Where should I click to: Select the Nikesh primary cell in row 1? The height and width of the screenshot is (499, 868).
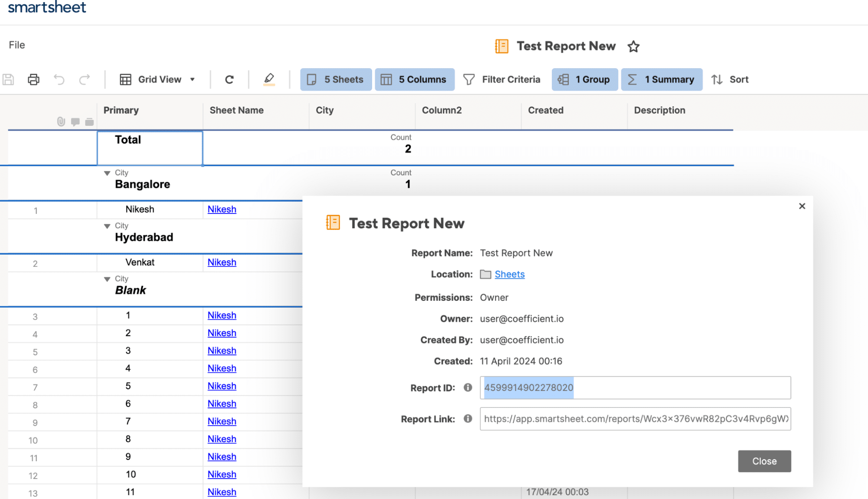click(x=150, y=209)
